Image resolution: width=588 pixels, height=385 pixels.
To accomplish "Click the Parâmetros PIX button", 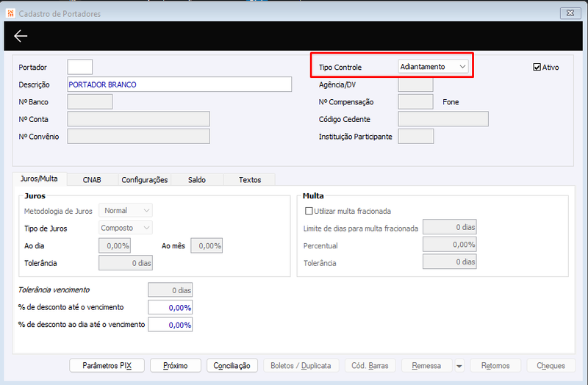I will (x=107, y=365).
